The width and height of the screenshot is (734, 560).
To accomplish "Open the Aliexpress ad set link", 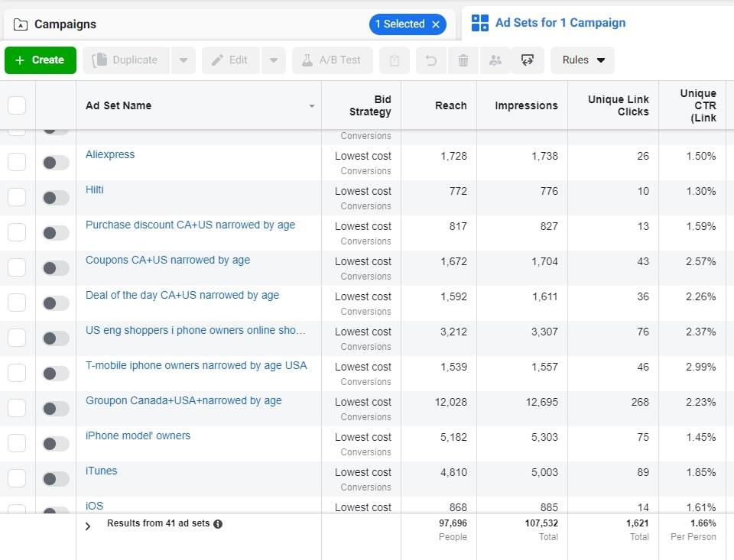I will click(x=110, y=154).
